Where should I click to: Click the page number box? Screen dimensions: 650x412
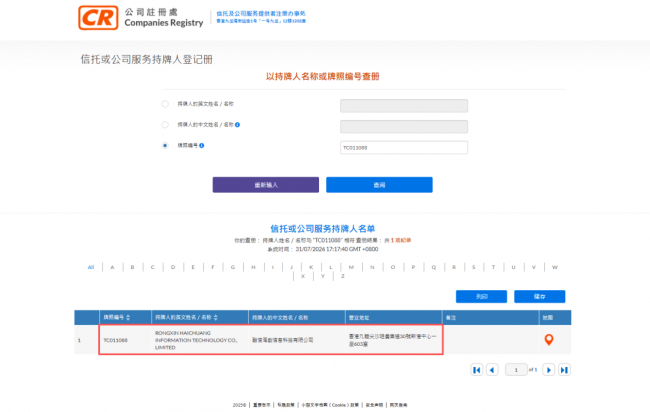point(516,370)
